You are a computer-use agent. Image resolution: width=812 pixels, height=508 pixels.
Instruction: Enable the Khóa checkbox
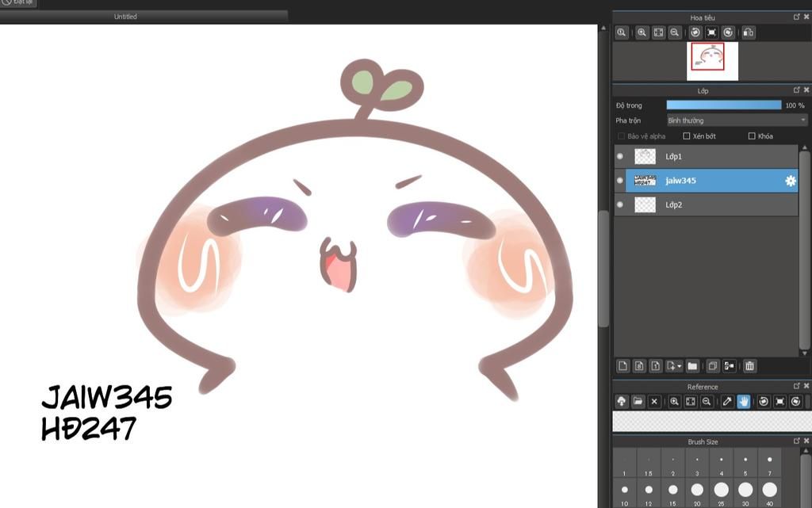pyautogui.click(x=752, y=136)
